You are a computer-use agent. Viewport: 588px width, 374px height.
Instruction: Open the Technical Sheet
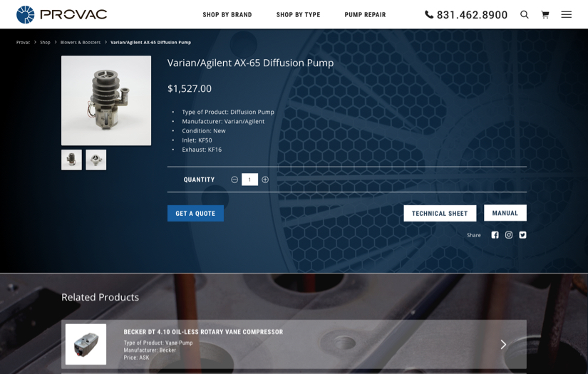pos(440,213)
